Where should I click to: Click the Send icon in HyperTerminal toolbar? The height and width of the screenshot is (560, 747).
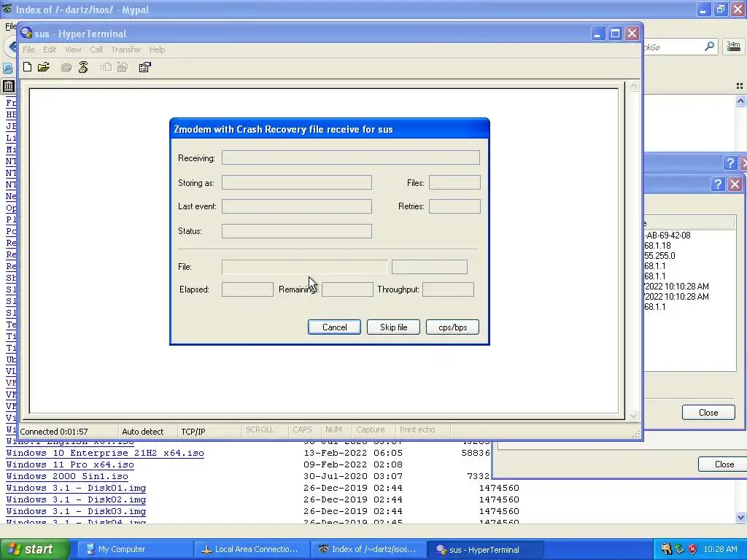pyautogui.click(x=105, y=67)
